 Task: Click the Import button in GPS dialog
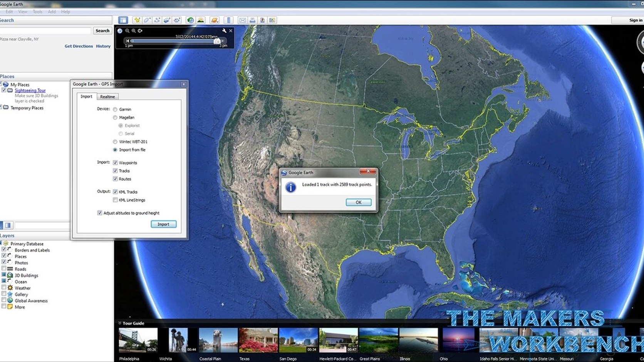pyautogui.click(x=163, y=224)
